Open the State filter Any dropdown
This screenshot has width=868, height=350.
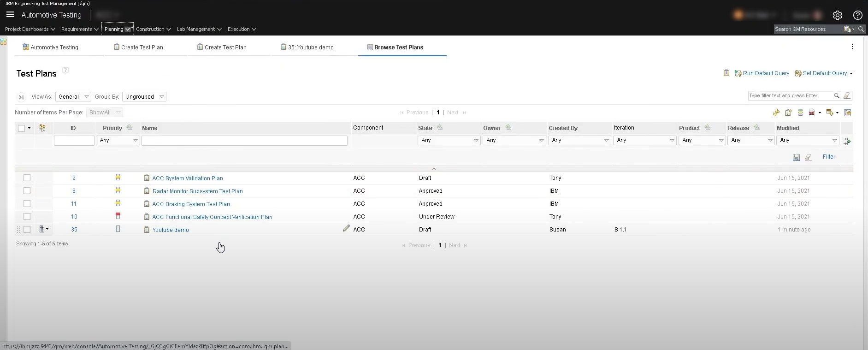(449, 140)
